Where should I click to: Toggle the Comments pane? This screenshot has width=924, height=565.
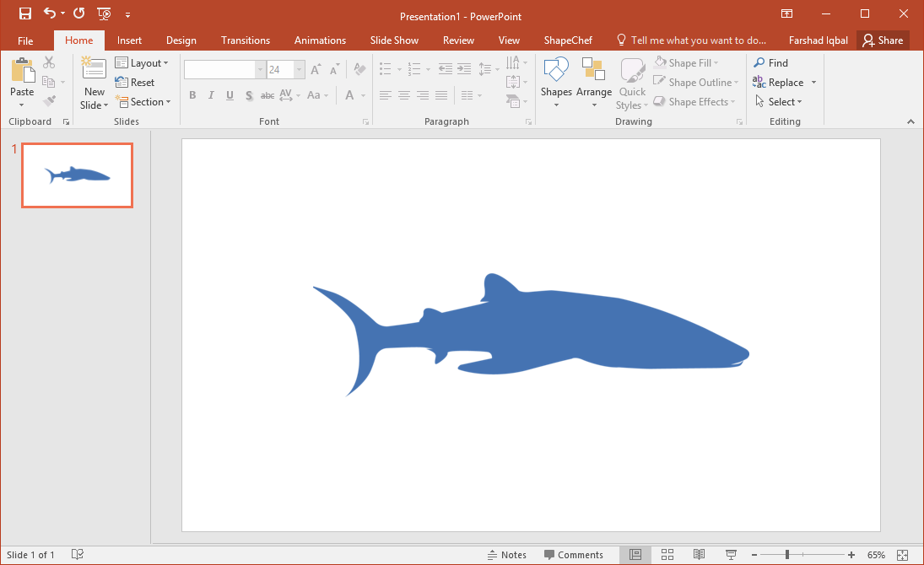574,555
